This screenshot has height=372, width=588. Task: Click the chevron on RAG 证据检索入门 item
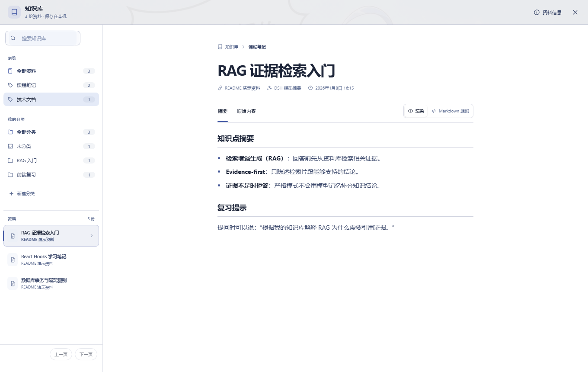pyautogui.click(x=92, y=236)
